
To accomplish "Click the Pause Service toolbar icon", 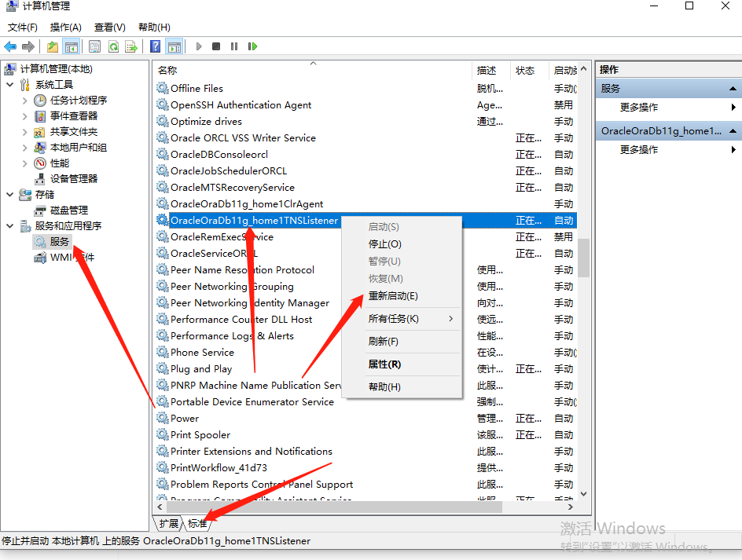I will pyautogui.click(x=234, y=46).
